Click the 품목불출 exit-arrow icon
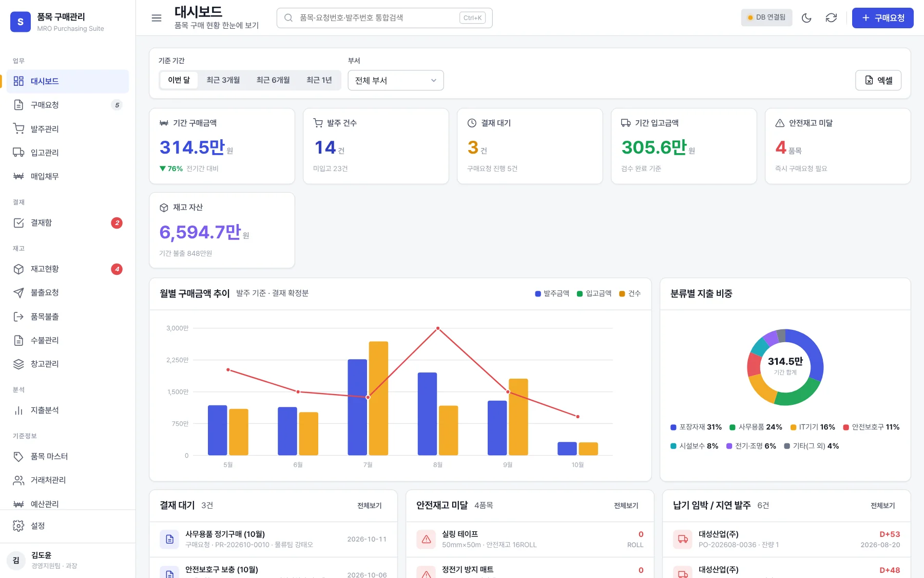The image size is (924, 578). (18, 316)
